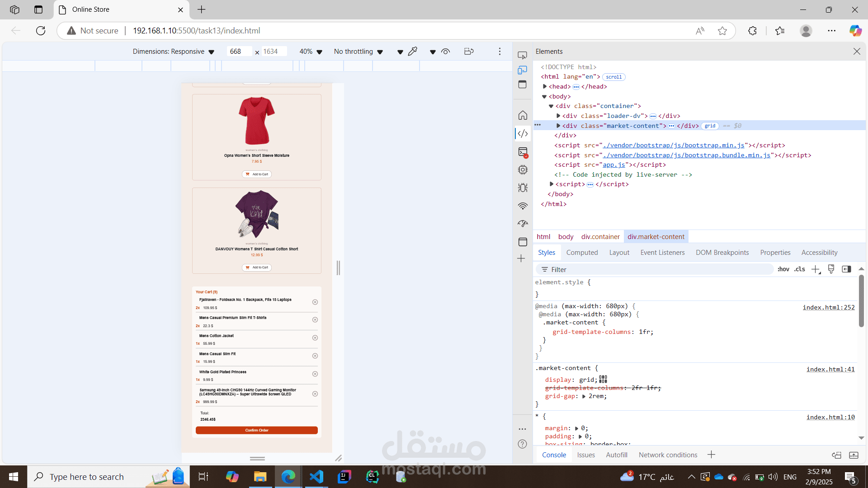868x488 pixels.
Task: Switch to the Event Listeners tab
Action: coord(662,253)
